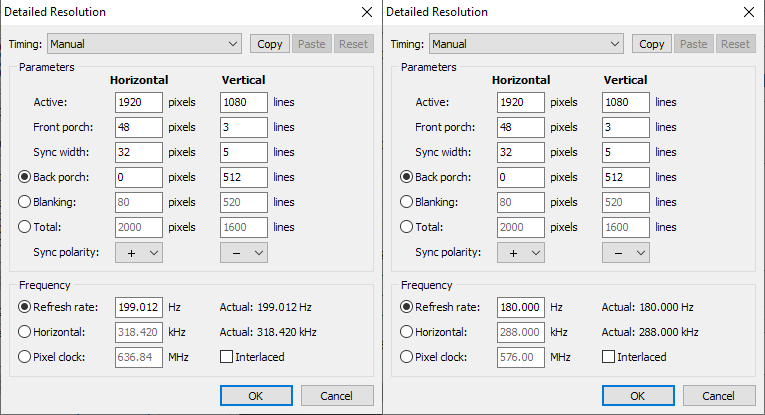Click horizontal Front porch 48 field in 180.000 Hz dialog
The height and width of the screenshot is (415, 765).
coord(520,127)
